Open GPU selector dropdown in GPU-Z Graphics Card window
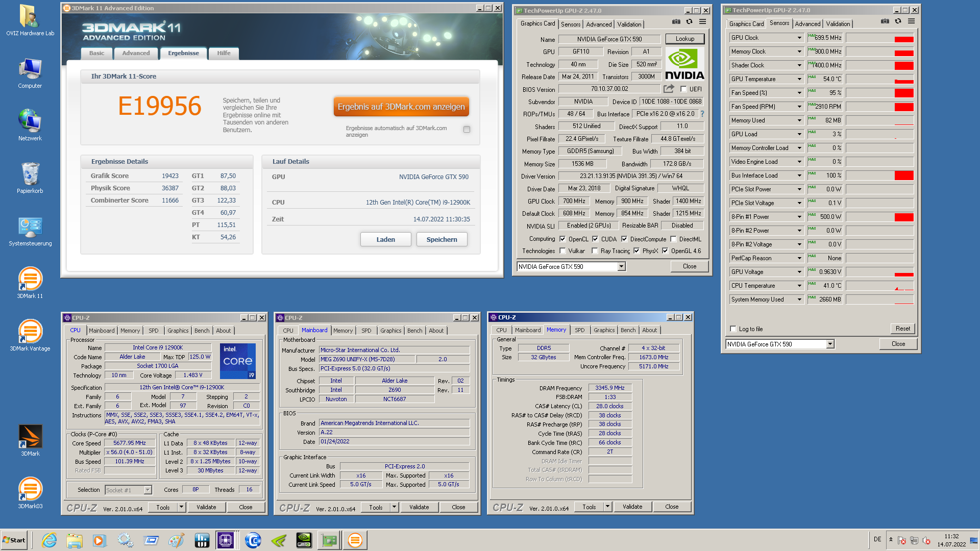This screenshot has height=551, width=980. (x=622, y=266)
